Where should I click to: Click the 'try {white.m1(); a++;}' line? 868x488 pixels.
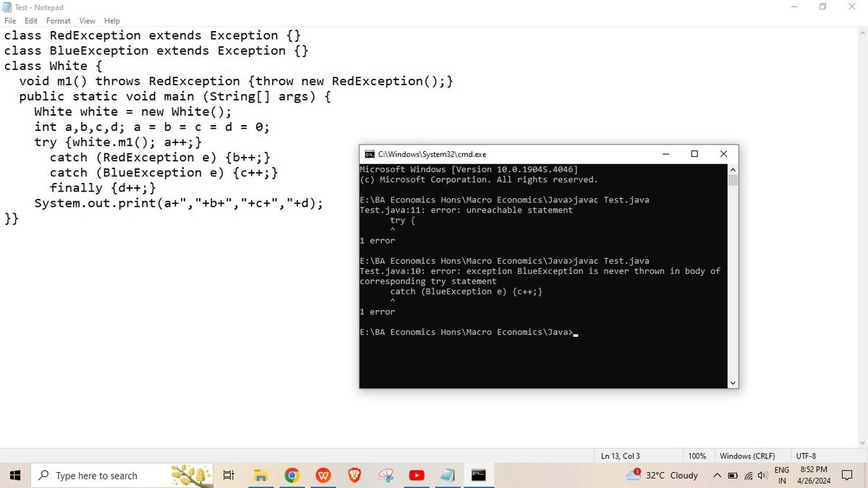coord(118,142)
